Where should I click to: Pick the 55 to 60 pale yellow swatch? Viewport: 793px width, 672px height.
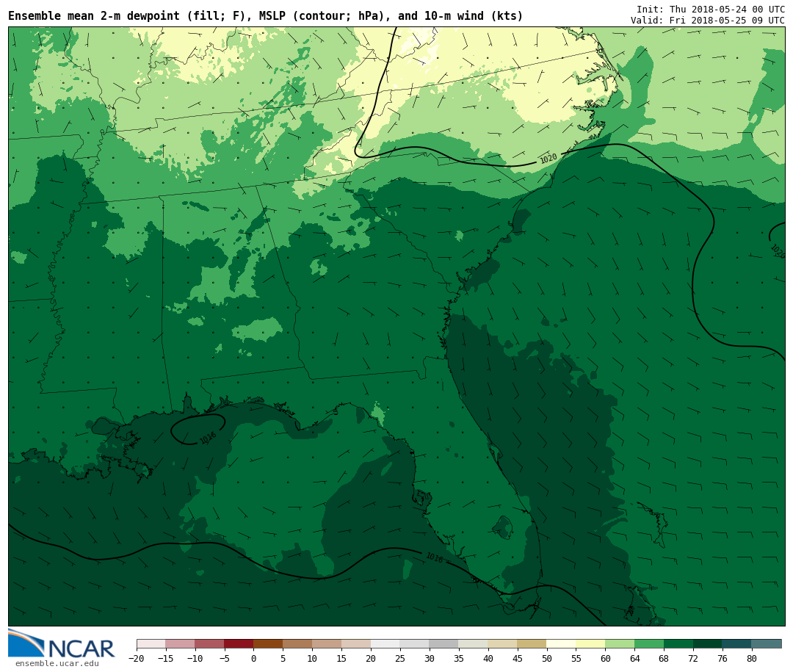click(x=590, y=643)
